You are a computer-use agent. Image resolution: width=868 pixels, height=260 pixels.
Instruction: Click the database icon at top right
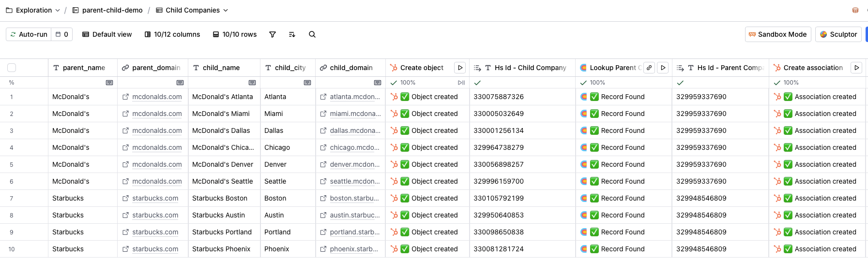pyautogui.click(x=855, y=10)
